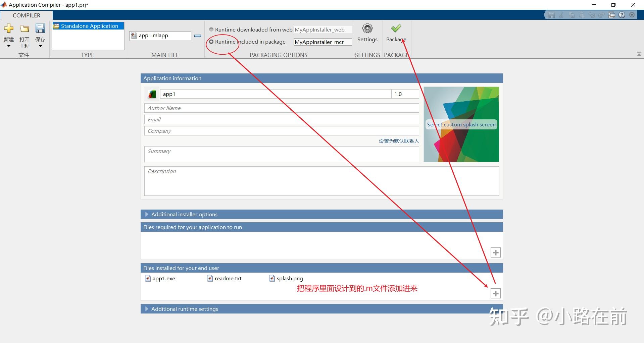
Task: Add file required for application to run
Action: coord(496,252)
